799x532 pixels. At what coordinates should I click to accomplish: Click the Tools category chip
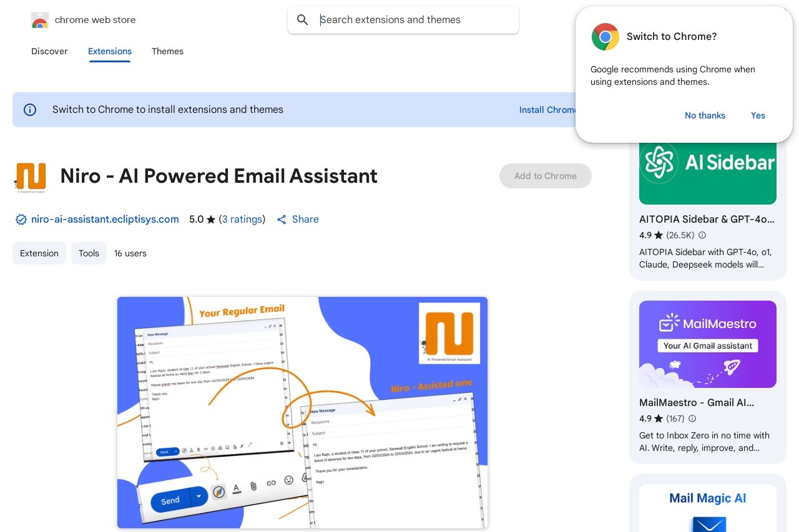(x=89, y=253)
